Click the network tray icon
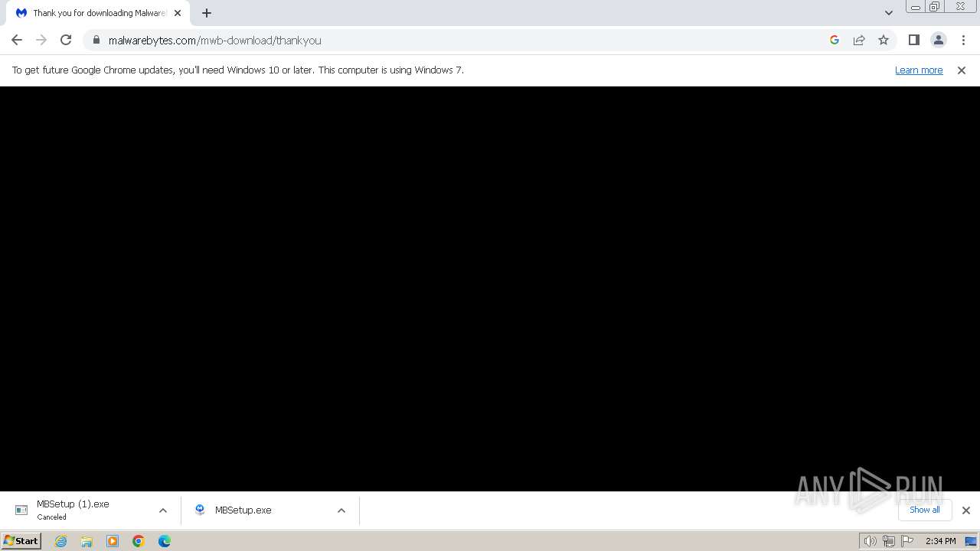The height and width of the screenshot is (551, 980). (888, 541)
